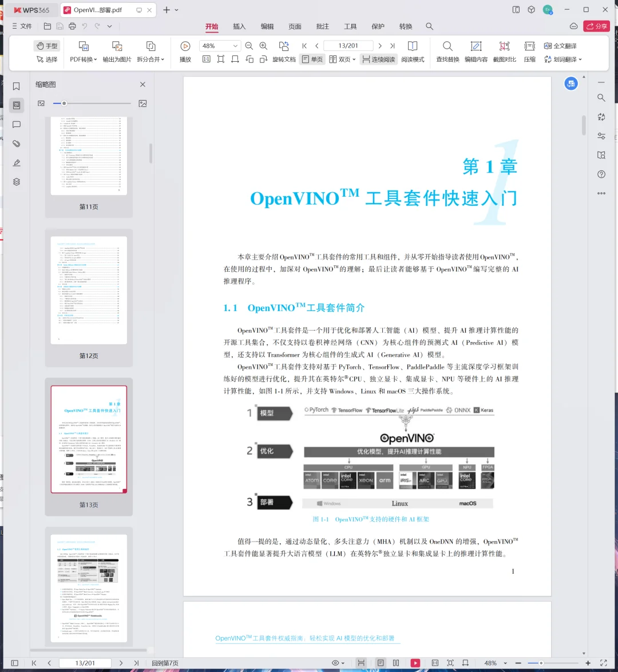The width and height of the screenshot is (618, 672).
Task: Open the 48% zoom combo box in ribbon
Action: click(x=219, y=46)
